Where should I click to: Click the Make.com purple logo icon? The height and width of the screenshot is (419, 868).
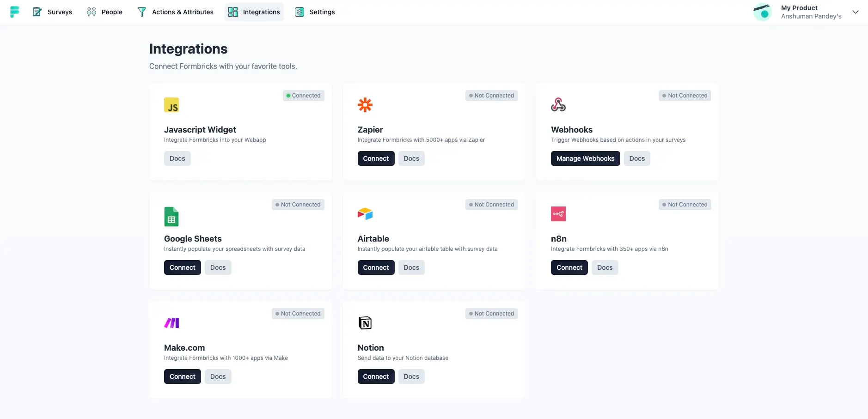point(171,323)
